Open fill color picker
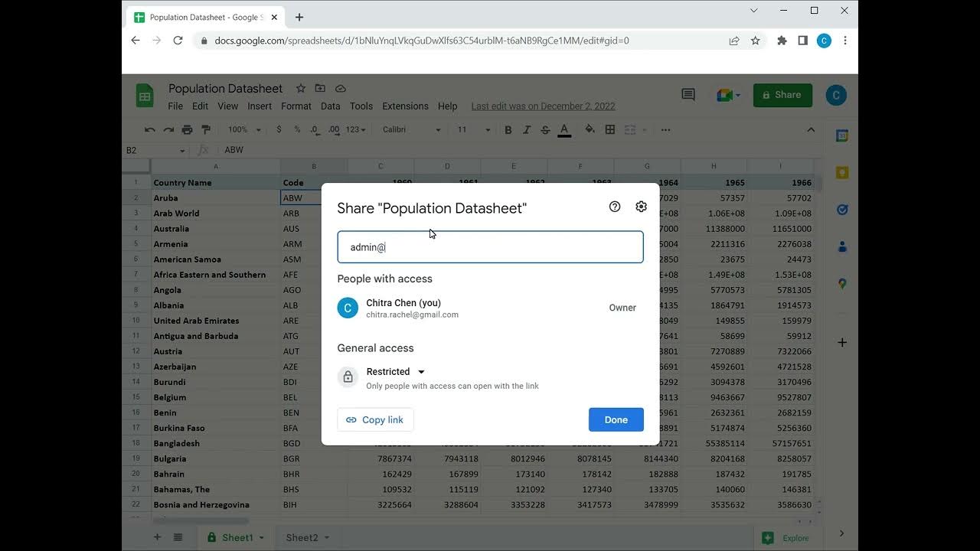This screenshot has width=980, height=551. [x=590, y=130]
